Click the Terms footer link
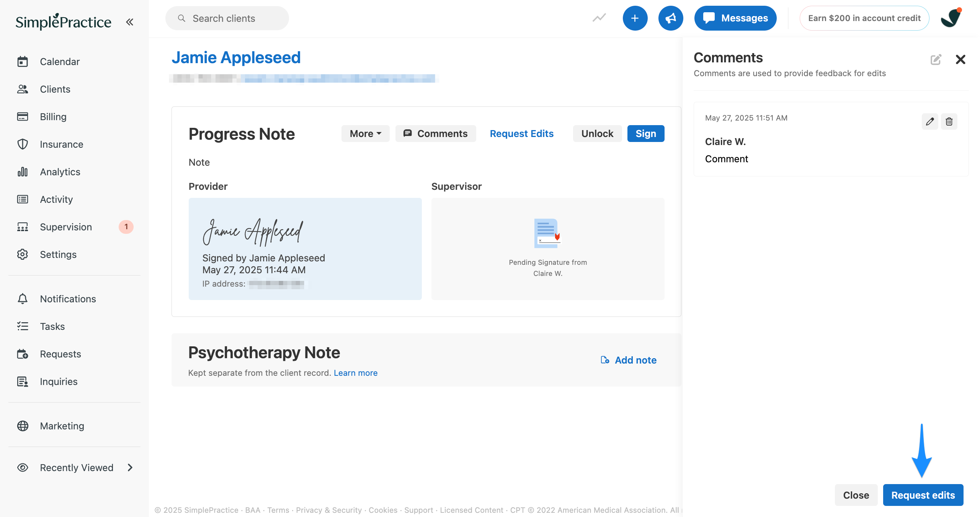 pyautogui.click(x=278, y=510)
